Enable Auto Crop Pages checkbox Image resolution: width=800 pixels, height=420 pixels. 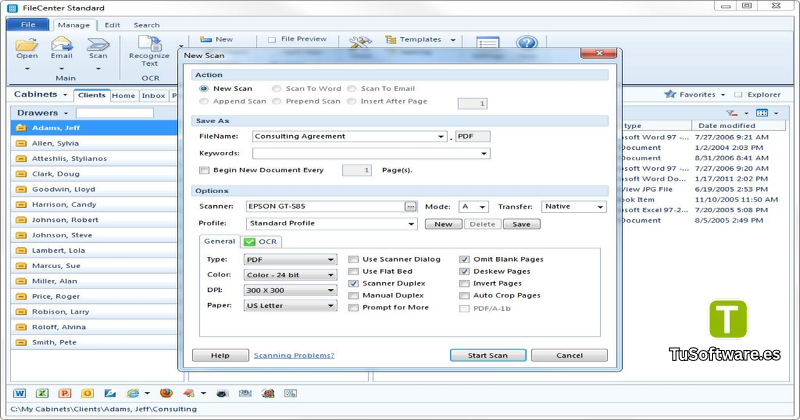coord(464,295)
